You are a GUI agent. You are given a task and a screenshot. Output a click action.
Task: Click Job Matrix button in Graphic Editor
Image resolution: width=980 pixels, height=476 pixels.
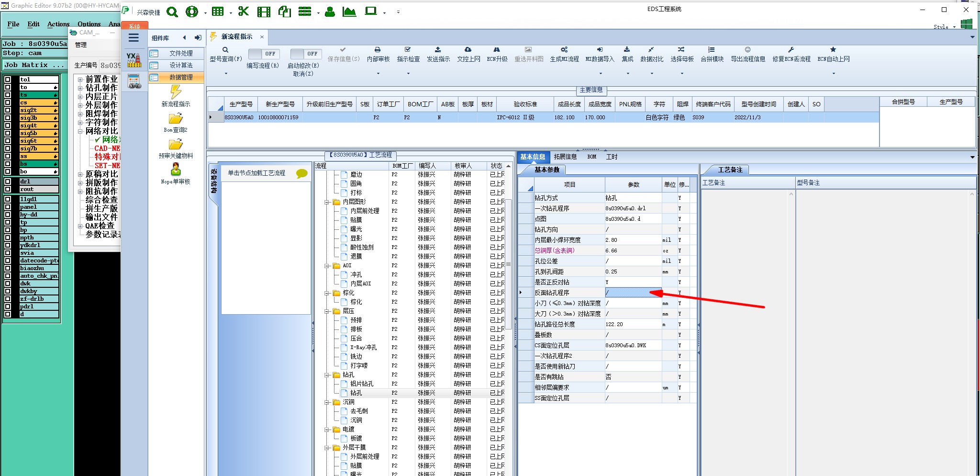(35, 65)
